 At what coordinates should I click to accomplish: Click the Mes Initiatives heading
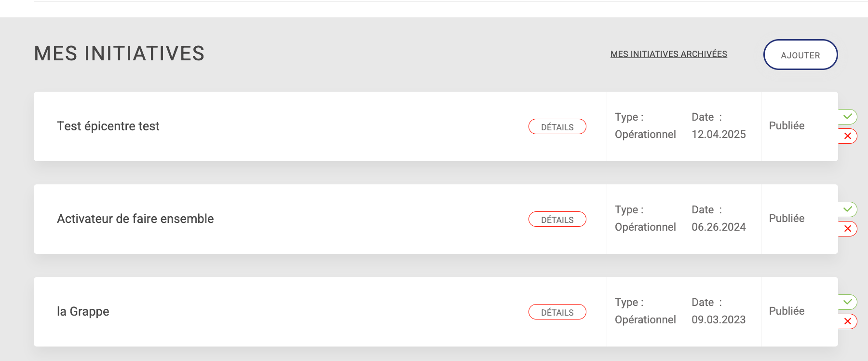point(119,54)
